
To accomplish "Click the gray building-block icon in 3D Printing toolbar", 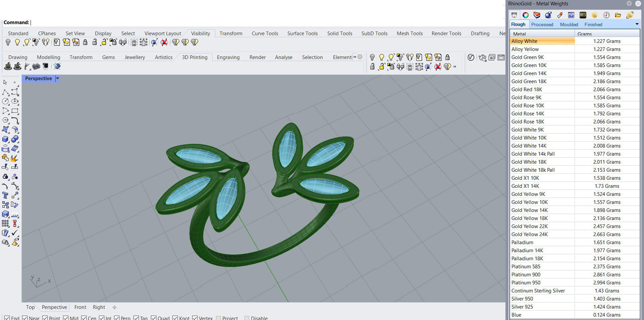I will (x=36, y=66).
